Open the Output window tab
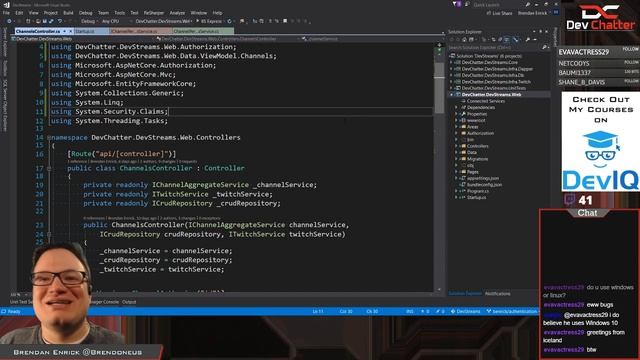The image size is (640, 360). pyautogui.click(x=129, y=302)
